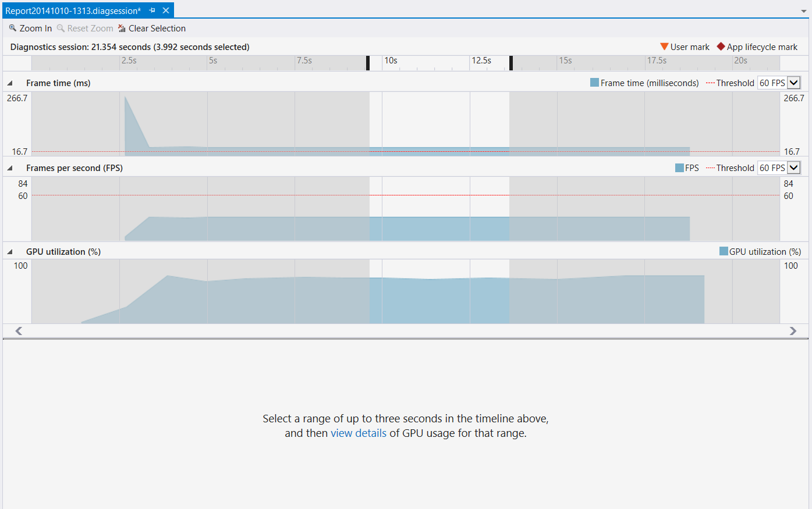Pin the diagsession report tab
The image size is (812, 509).
pyautogui.click(x=153, y=10)
